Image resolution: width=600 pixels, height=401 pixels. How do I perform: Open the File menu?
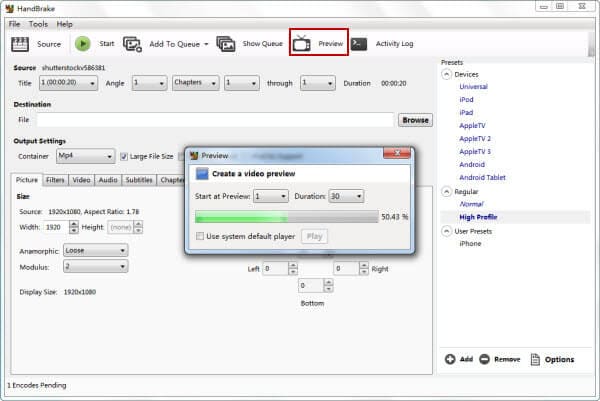point(15,24)
